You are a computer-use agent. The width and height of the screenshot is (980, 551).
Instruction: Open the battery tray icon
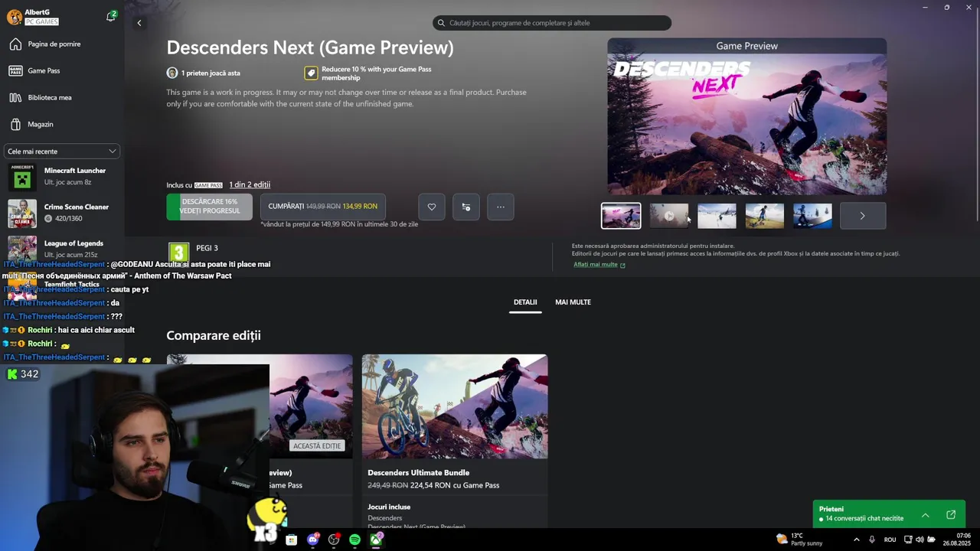(931, 540)
